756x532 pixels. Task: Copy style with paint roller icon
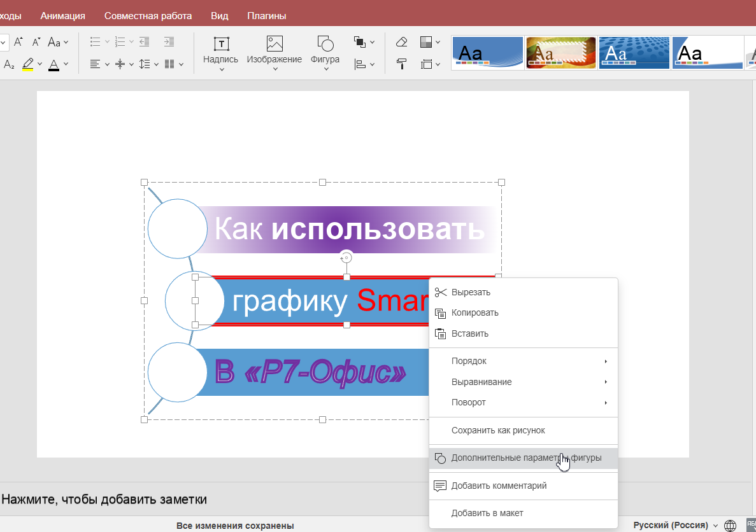pos(402,64)
